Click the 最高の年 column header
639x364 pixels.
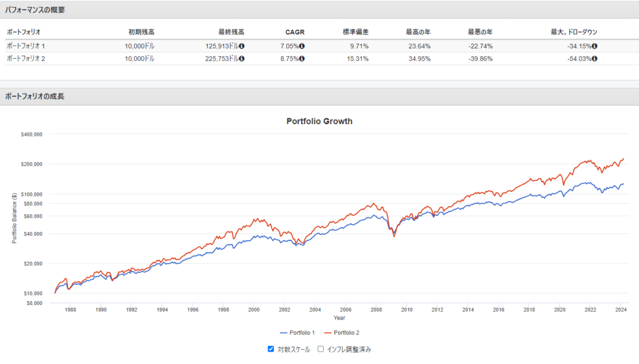click(417, 31)
